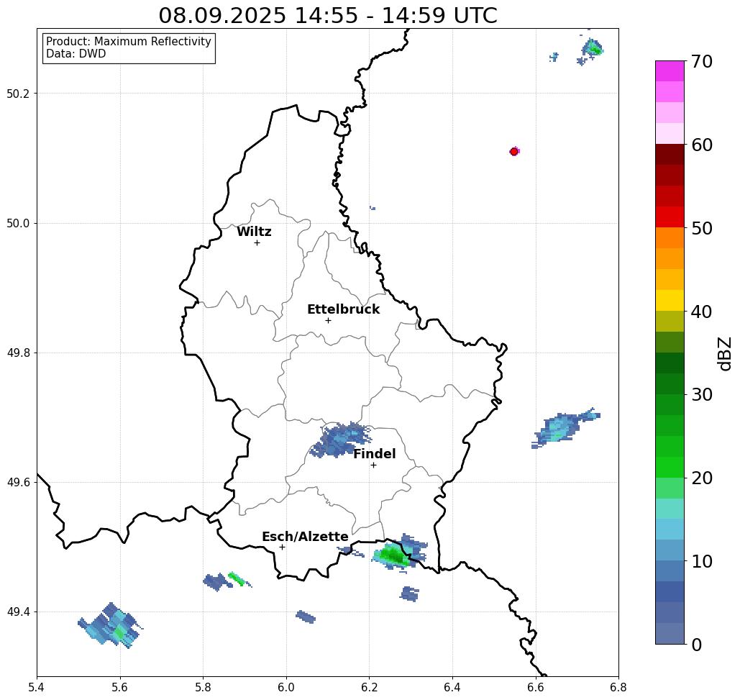Click the dBZ colorbar axis label
The width and height of the screenshot is (740, 700).
pos(724,353)
